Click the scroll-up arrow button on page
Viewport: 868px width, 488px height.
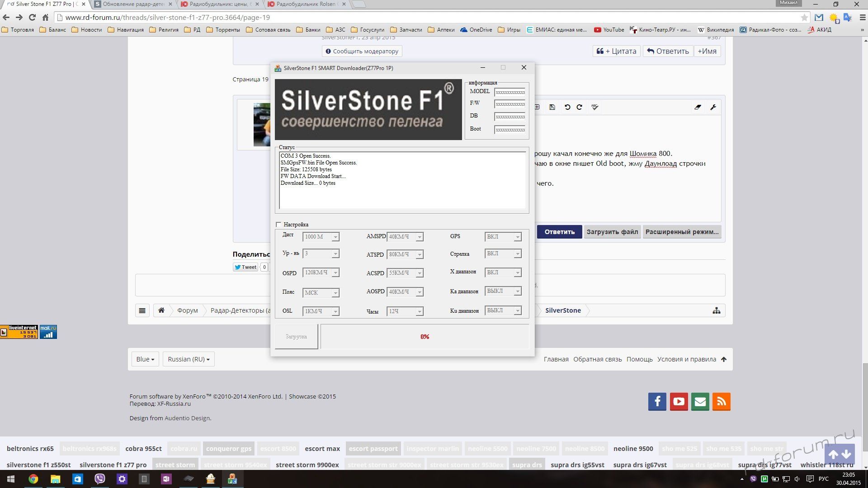833,454
